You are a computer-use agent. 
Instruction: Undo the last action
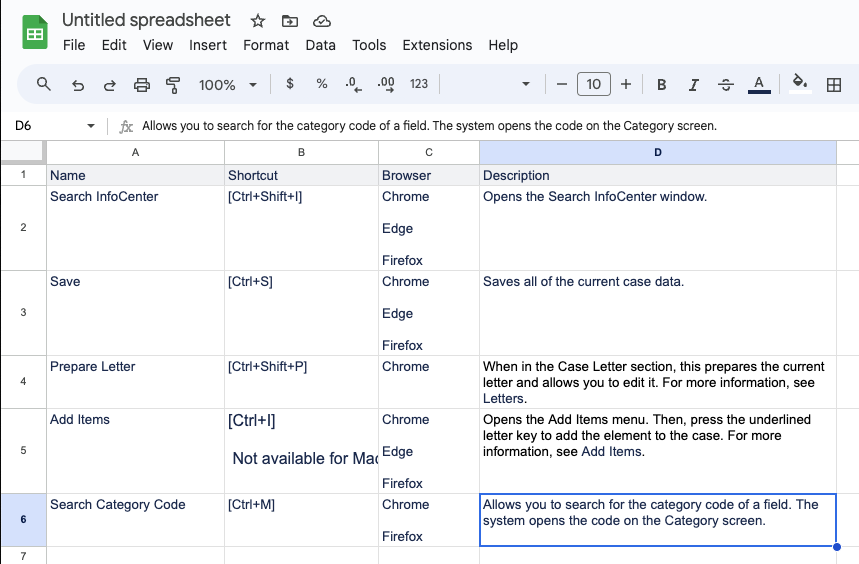[77, 85]
